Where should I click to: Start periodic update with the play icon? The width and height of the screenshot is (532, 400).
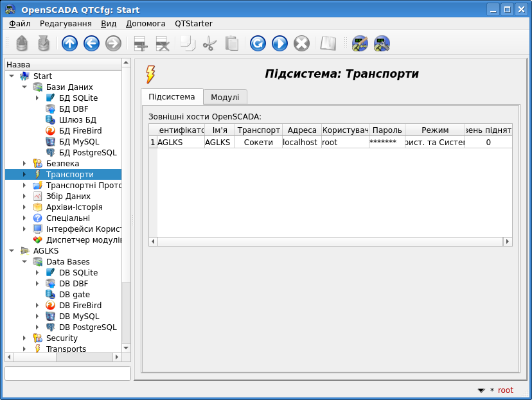pos(279,44)
